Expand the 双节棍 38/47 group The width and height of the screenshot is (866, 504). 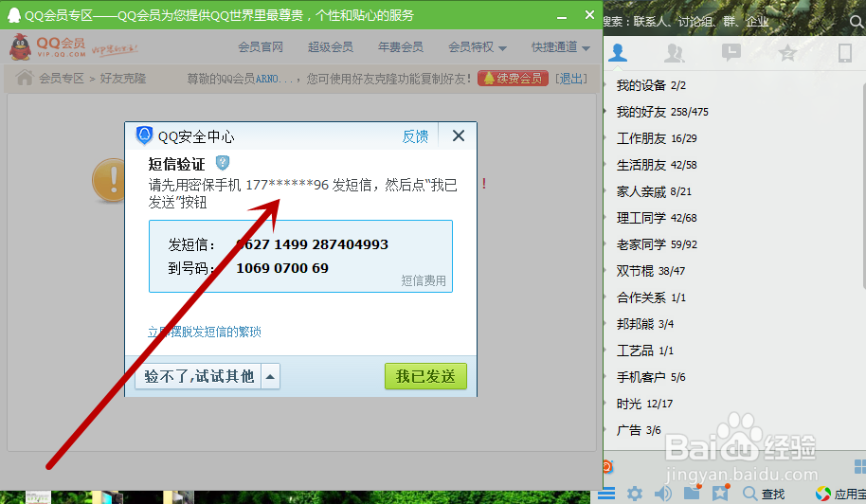point(651,271)
